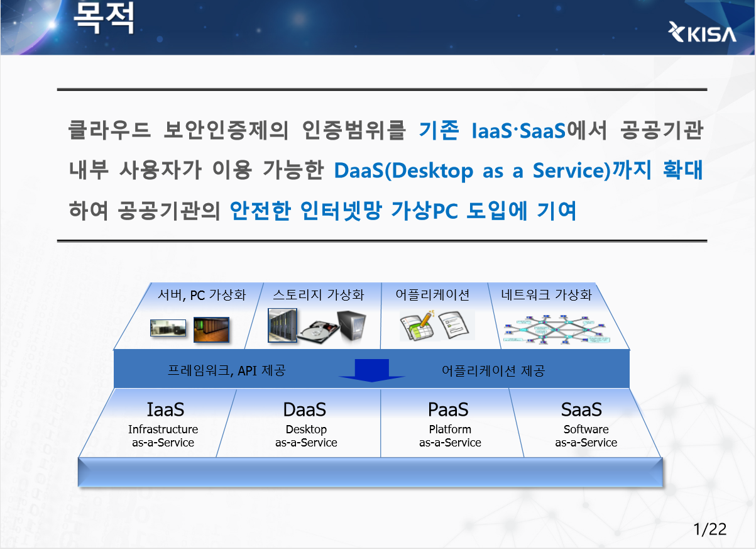Screen dimensions: 756x549
Task: Click the PaaS heading
Action: (x=448, y=409)
